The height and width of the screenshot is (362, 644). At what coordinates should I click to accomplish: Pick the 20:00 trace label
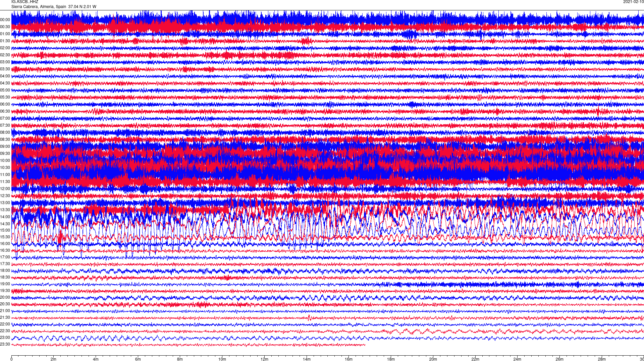[5, 297]
